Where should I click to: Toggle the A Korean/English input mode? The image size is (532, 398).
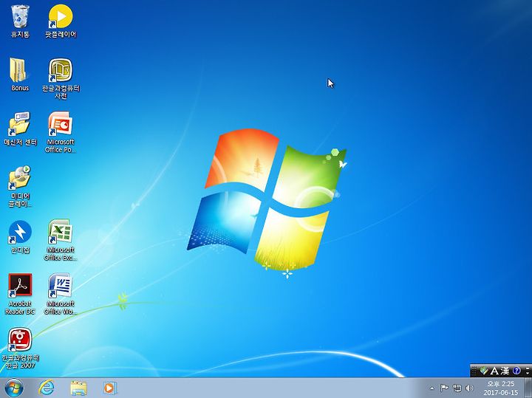pos(494,371)
